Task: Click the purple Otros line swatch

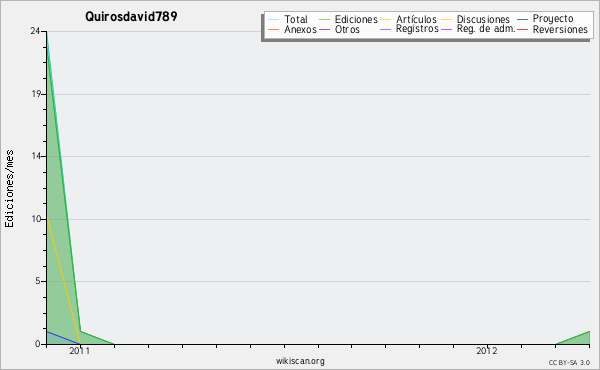Action: pyautogui.click(x=324, y=29)
